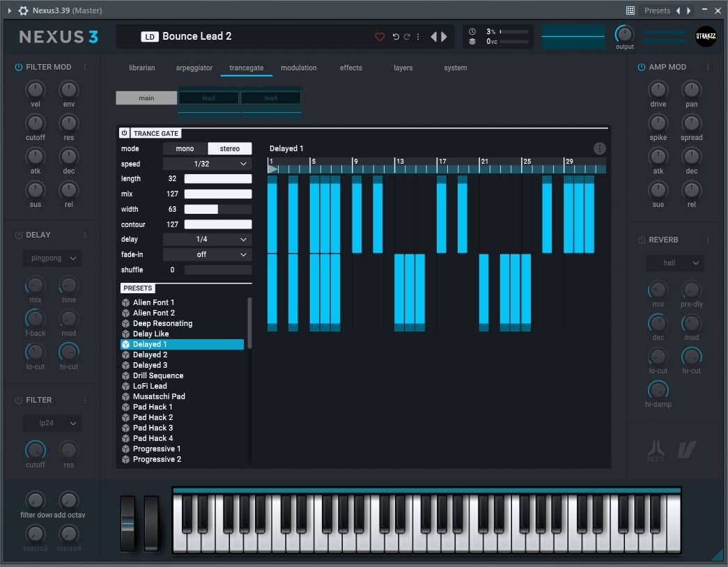
Task: Toggle Amp Mod power button
Action: point(641,67)
